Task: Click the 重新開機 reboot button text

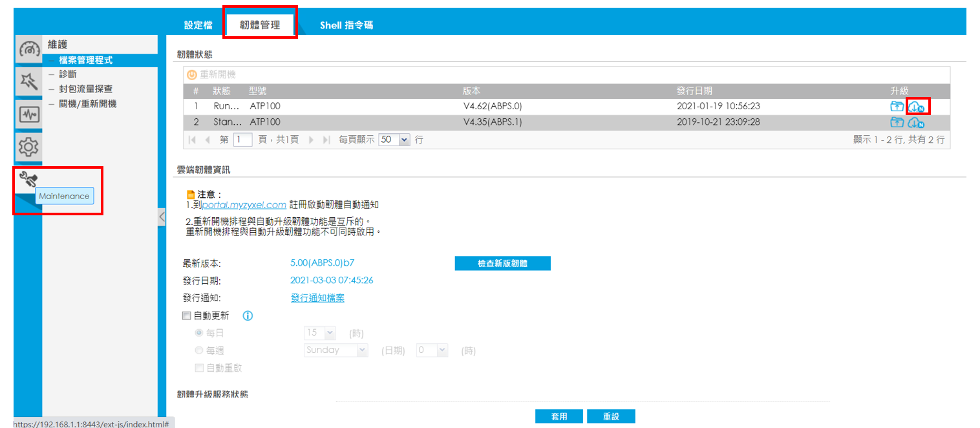Action: (218, 75)
